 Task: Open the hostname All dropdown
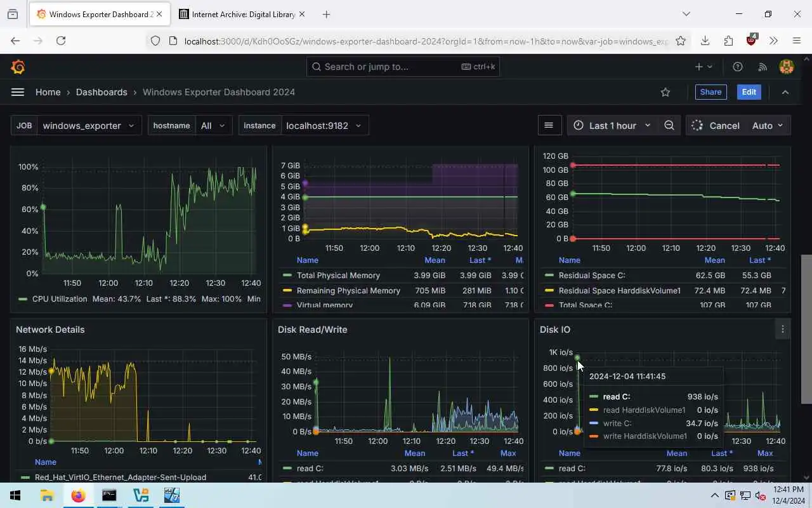point(214,126)
